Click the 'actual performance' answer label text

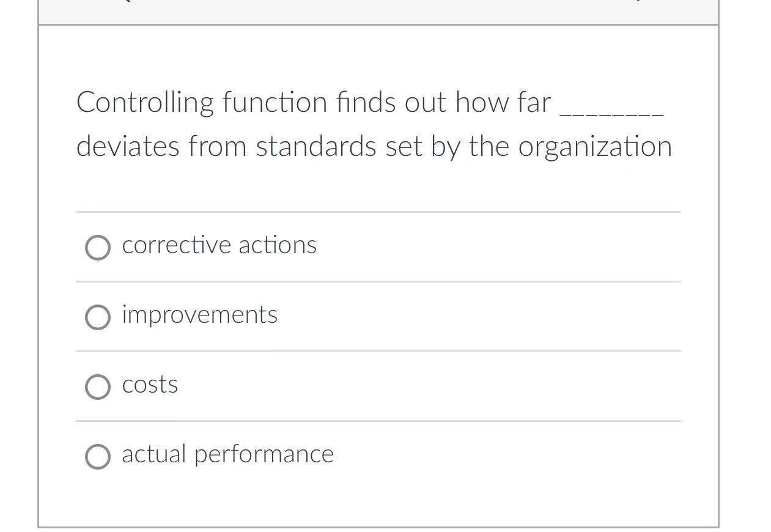(227, 454)
